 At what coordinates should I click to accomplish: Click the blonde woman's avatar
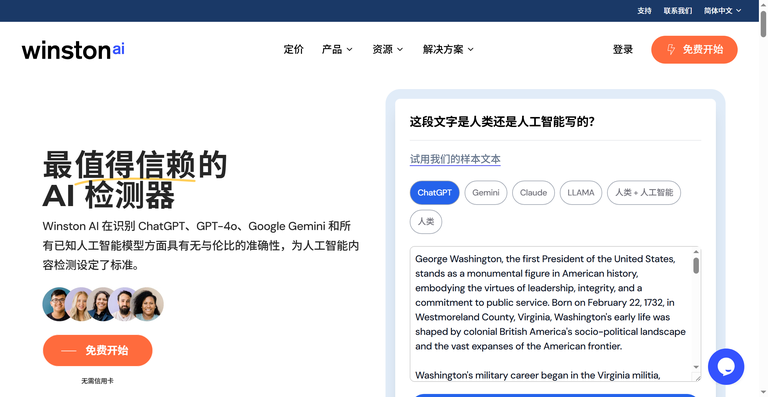[80, 304]
